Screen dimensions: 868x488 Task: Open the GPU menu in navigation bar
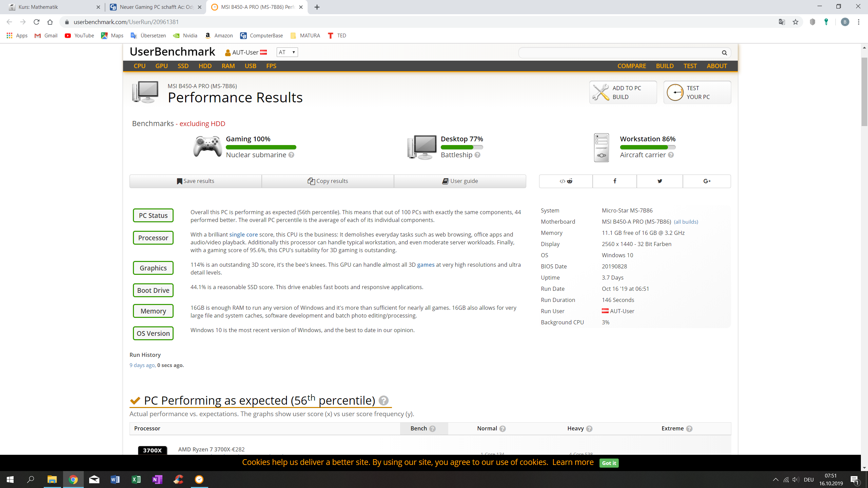point(161,66)
